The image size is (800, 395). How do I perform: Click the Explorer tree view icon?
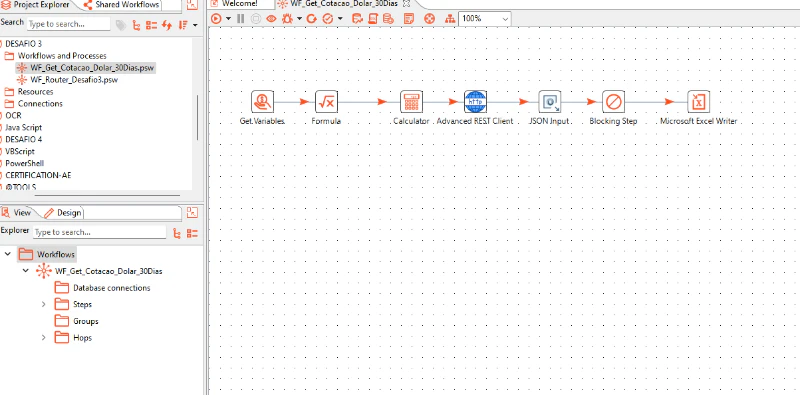[177, 233]
